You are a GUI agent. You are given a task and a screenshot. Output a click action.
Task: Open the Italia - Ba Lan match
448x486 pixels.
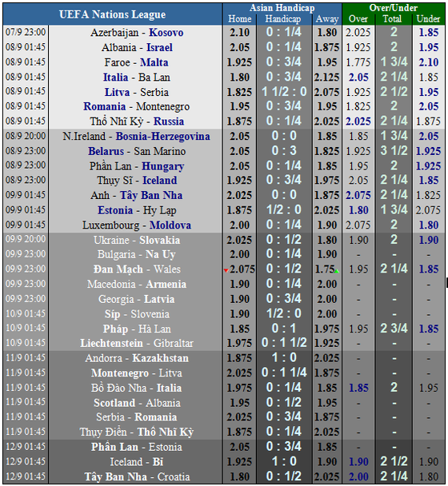[x=137, y=78]
